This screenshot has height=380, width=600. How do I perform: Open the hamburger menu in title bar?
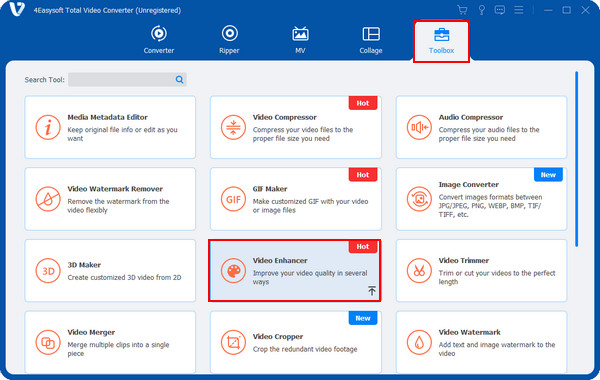pos(518,10)
